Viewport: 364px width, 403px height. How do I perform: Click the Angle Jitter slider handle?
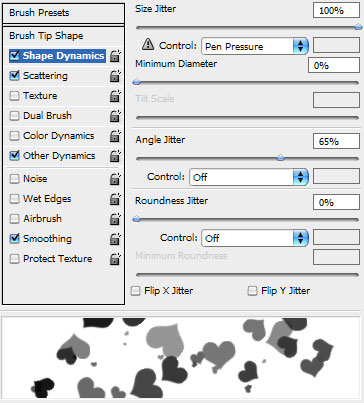tap(281, 158)
